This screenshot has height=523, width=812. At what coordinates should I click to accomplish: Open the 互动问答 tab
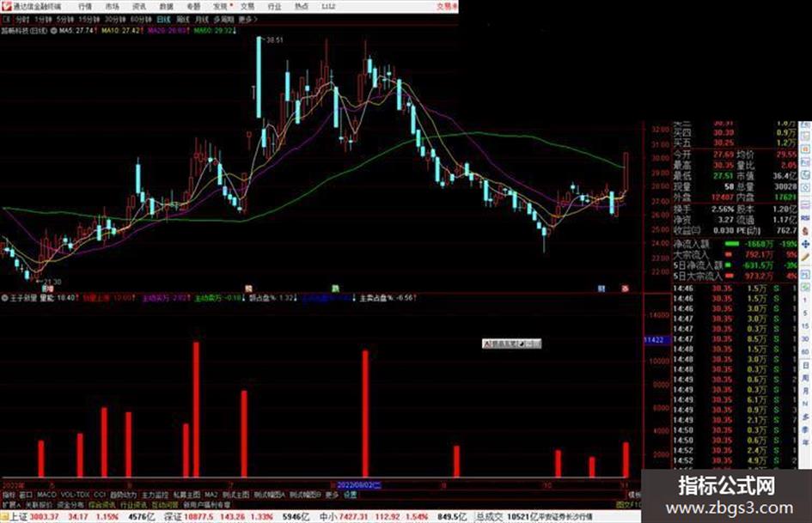click(165, 504)
